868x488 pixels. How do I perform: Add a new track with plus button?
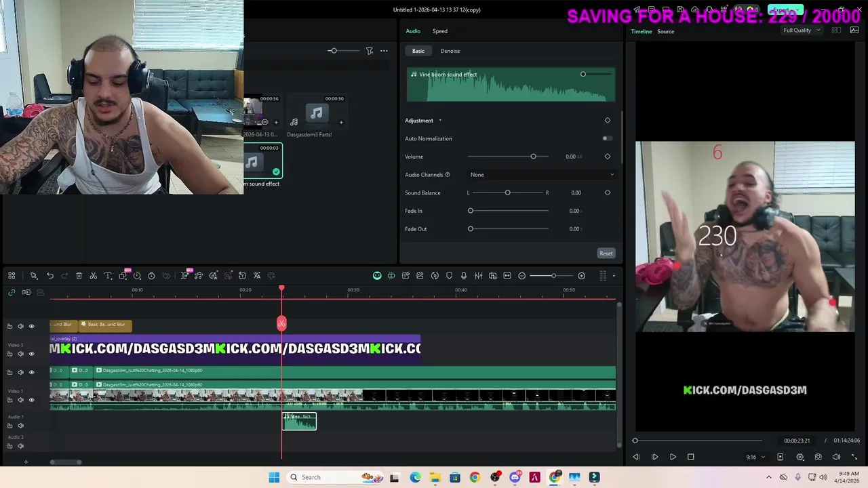(x=26, y=462)
